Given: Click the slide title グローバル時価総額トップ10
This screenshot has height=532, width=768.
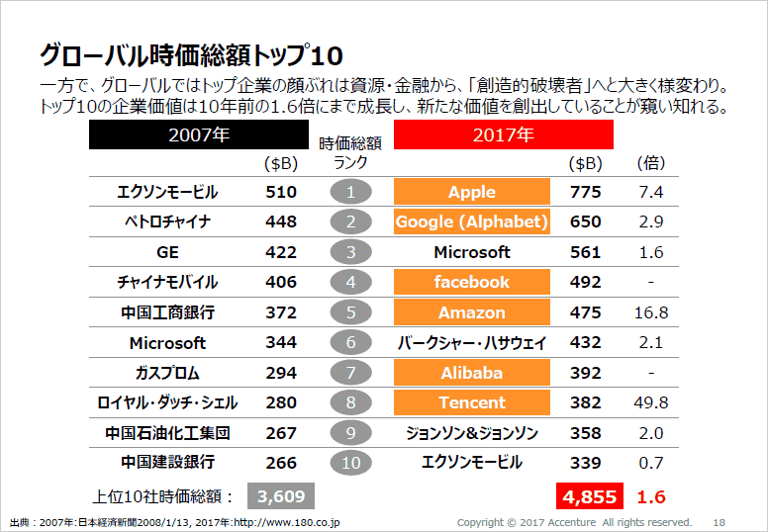Looking at the screenshot, I should pyautogui.click(x=191, y=55).
